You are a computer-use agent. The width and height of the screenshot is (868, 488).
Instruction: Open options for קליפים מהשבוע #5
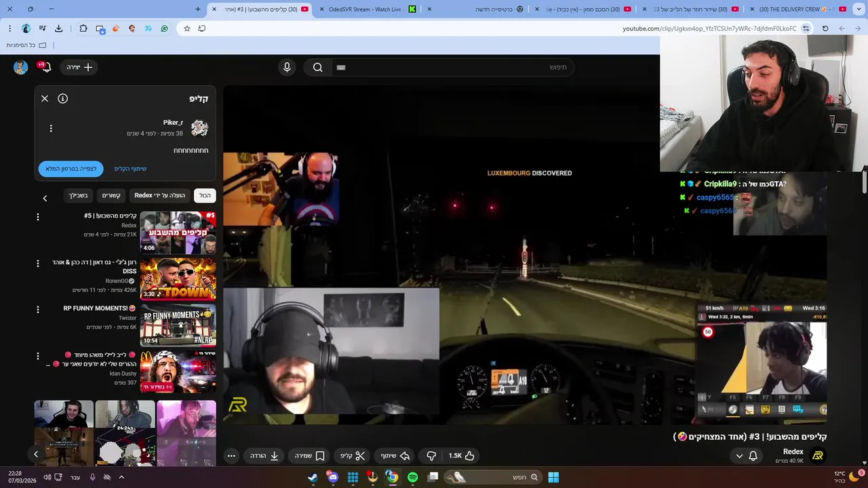[x=38, y=217]
